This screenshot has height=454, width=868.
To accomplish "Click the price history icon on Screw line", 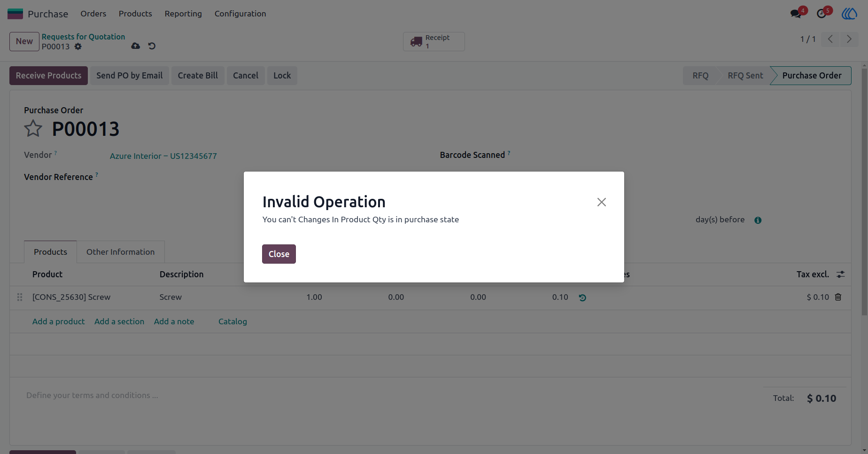I will [582, 297].
